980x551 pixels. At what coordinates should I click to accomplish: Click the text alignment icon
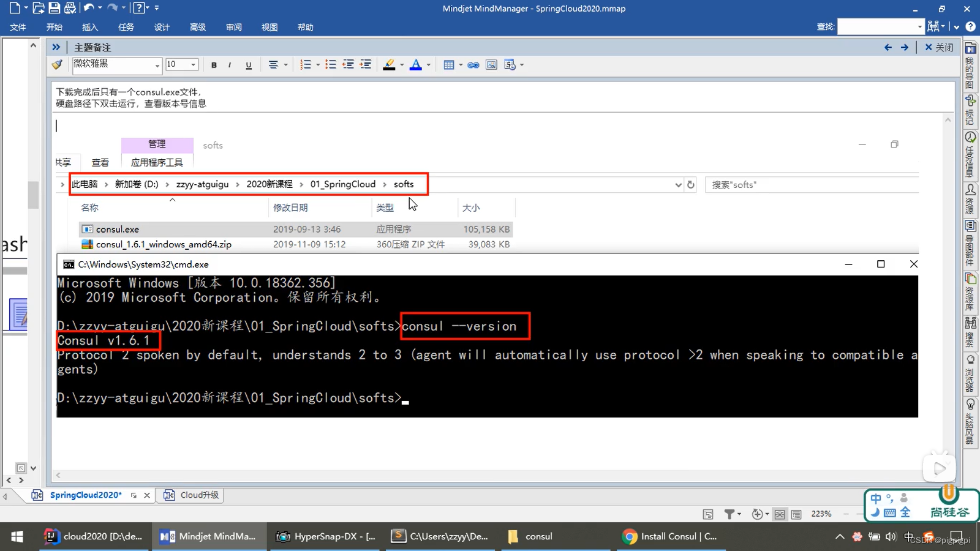pyautogui.click(x=273, y=65)
